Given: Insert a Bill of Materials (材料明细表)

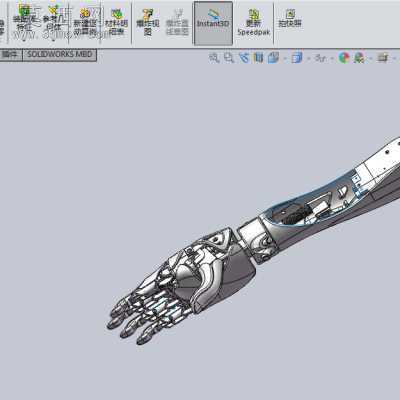Looking at the screenshot, I should click(x=116, y=22).
